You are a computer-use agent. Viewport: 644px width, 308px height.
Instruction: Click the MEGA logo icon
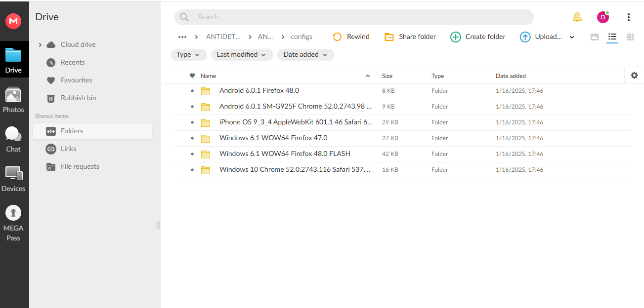click(13, 21)
